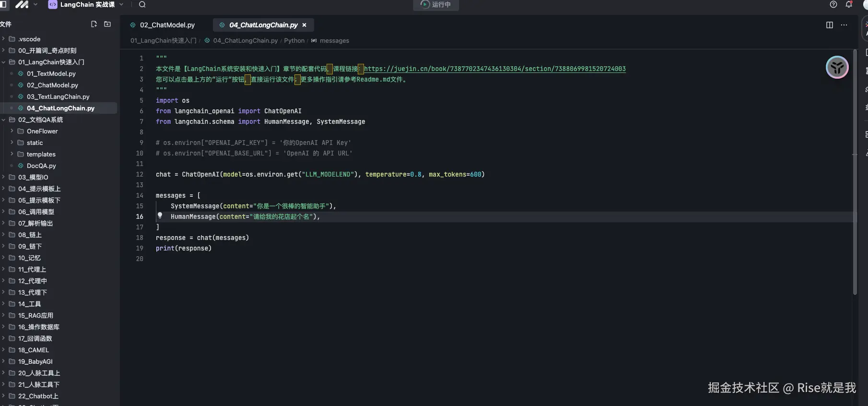The height and width of the screenshot is (406, 868).
Task: Expand the 15_RAG应用 folder
Action: point(35,315)
